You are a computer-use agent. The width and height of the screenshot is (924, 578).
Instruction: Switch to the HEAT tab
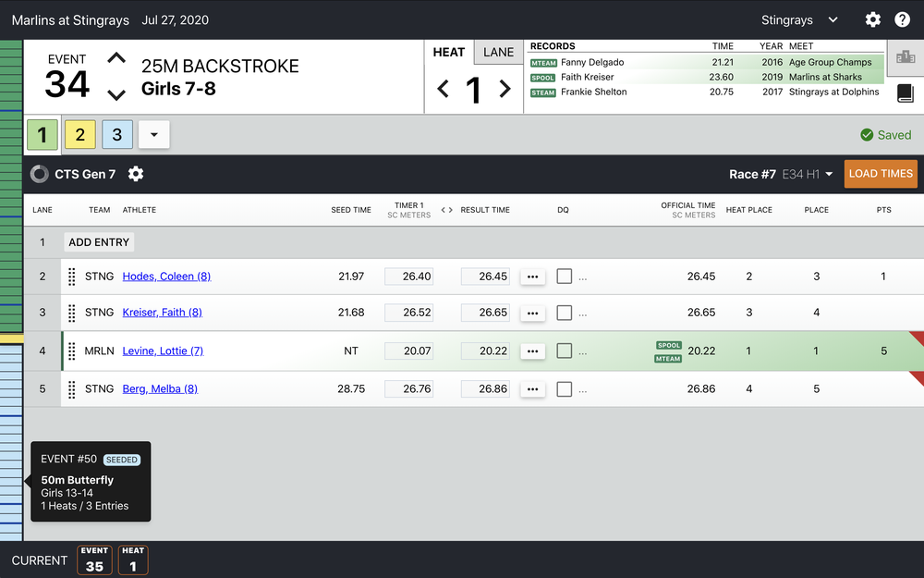click(x=449, y=52)
